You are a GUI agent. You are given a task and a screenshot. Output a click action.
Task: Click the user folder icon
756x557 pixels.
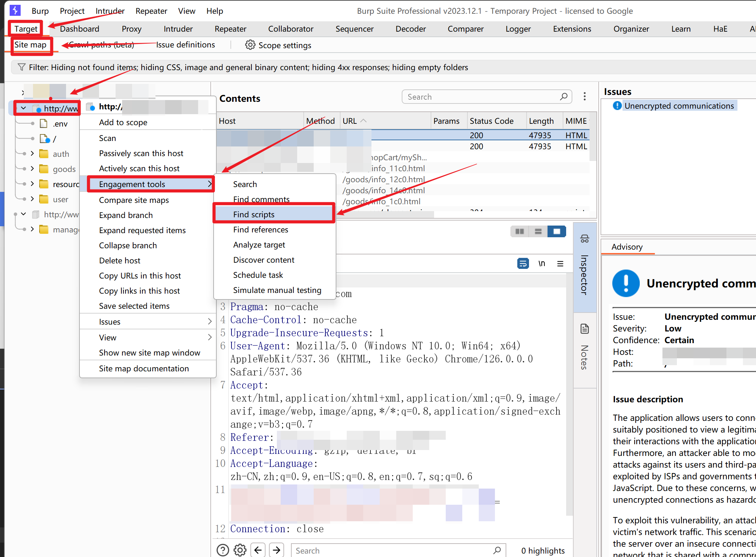pos(44,199)
